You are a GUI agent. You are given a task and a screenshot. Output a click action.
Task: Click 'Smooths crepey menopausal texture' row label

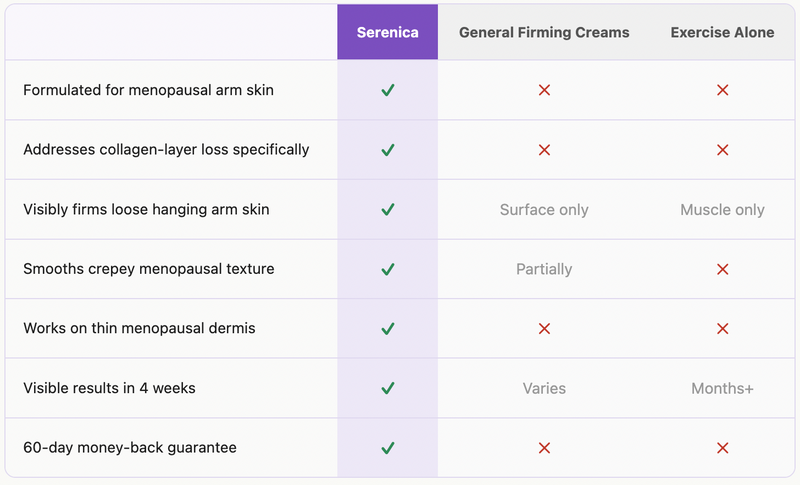[148, 269]
